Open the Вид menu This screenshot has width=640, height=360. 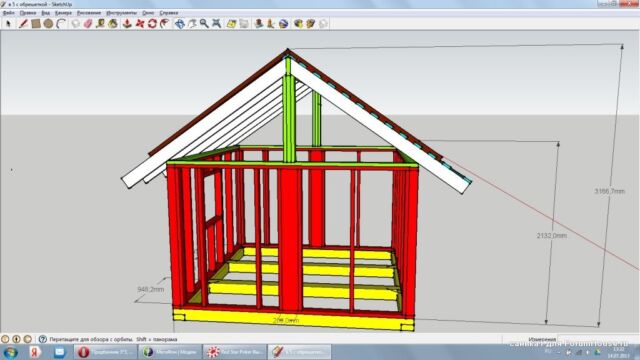[45, 13]
